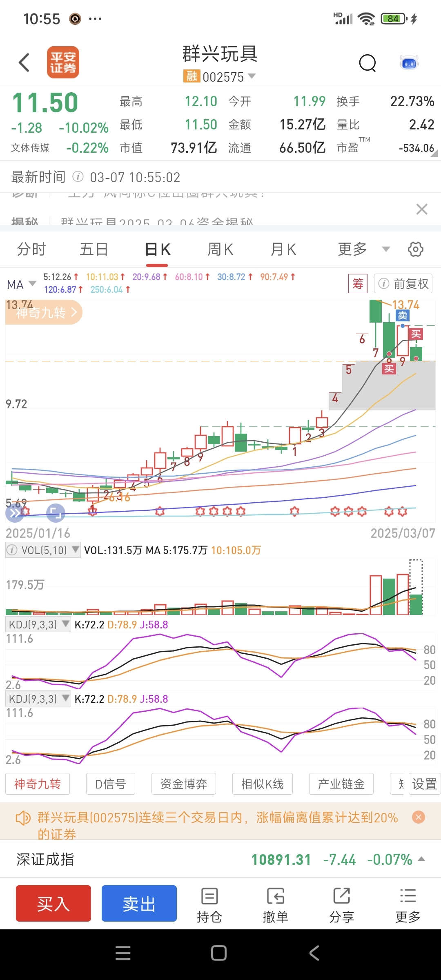This screenshot has width=441, height=980.
Task: Expand the stock code 002575 dropdown
Action: point(252,76)
